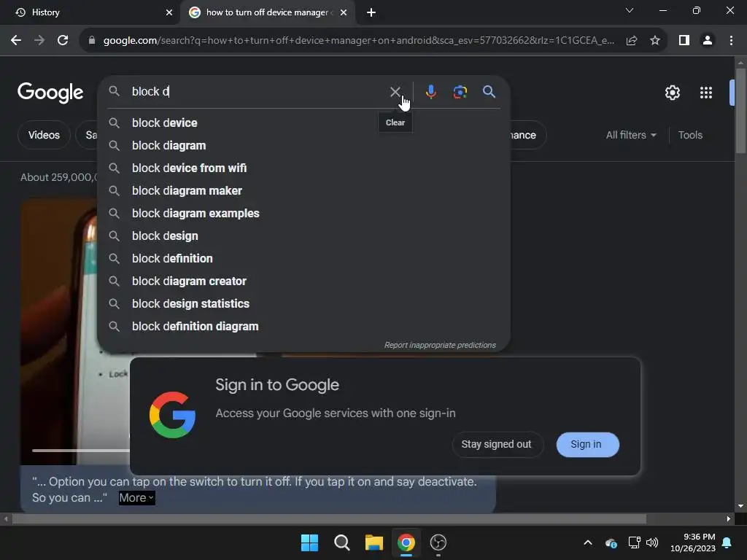Reload the current page
Image resolution: width=747 pixels, height=560 pixels.
click(x=63, y=40)
